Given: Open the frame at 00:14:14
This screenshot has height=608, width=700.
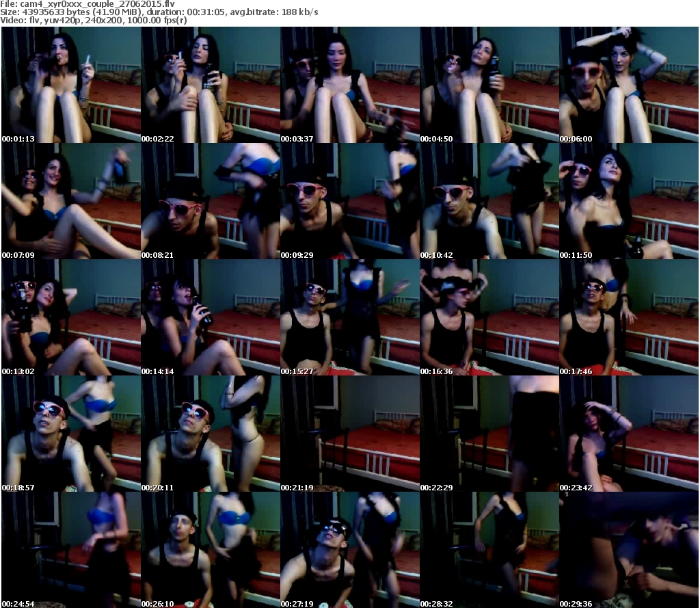Looking at the screenshot, I should 211,317.
